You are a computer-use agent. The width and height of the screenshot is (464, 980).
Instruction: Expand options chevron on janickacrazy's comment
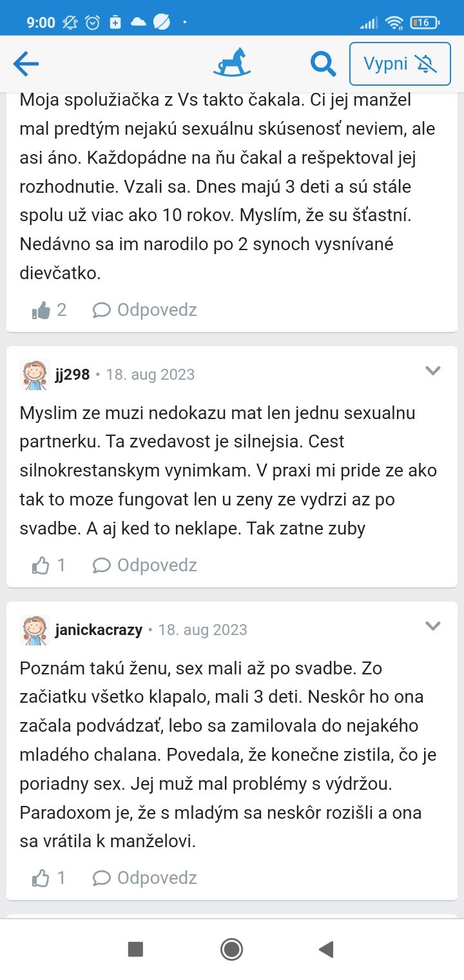(432, 626)
